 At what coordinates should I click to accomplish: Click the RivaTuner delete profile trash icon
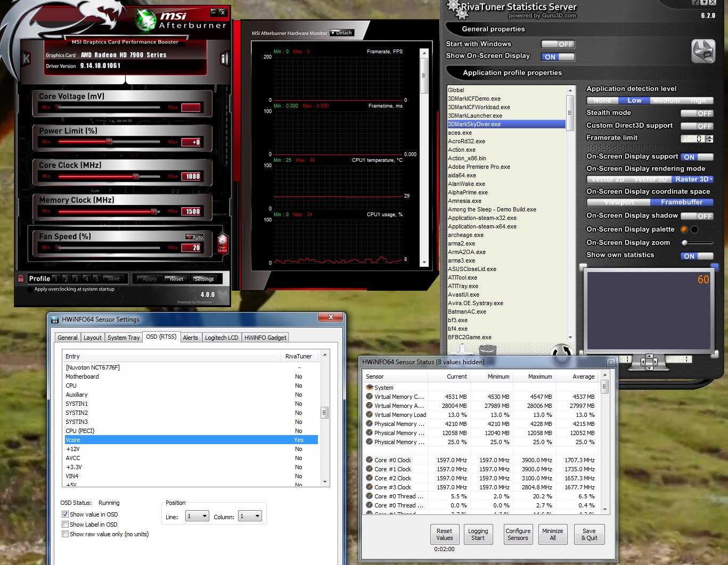tap(488, 349)
